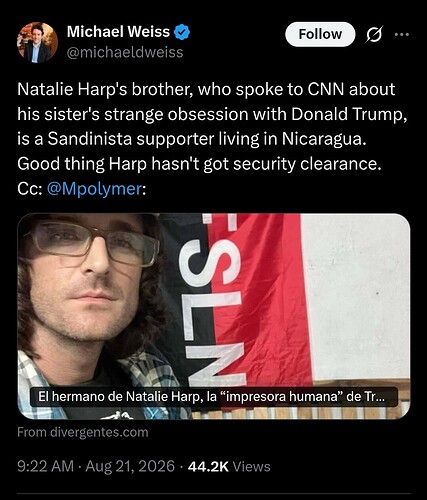Click the Follow button

coord(320,34)
